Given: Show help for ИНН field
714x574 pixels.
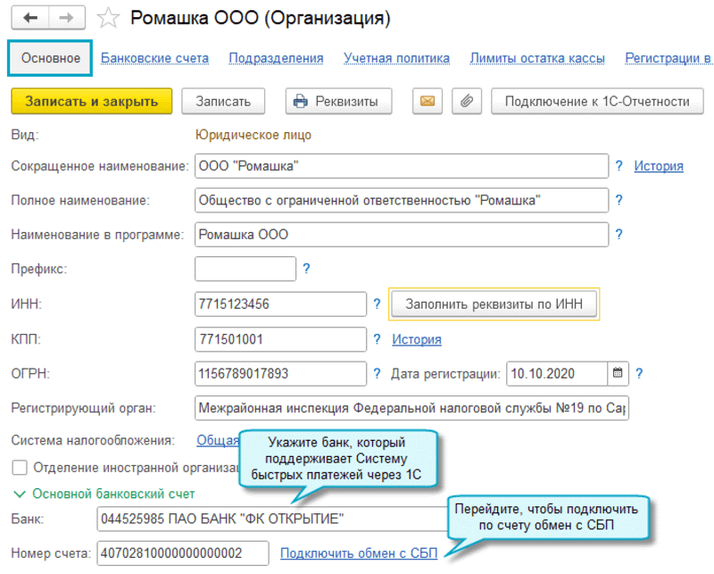Looking at the screenshot, I should click(x=377, y=304).
